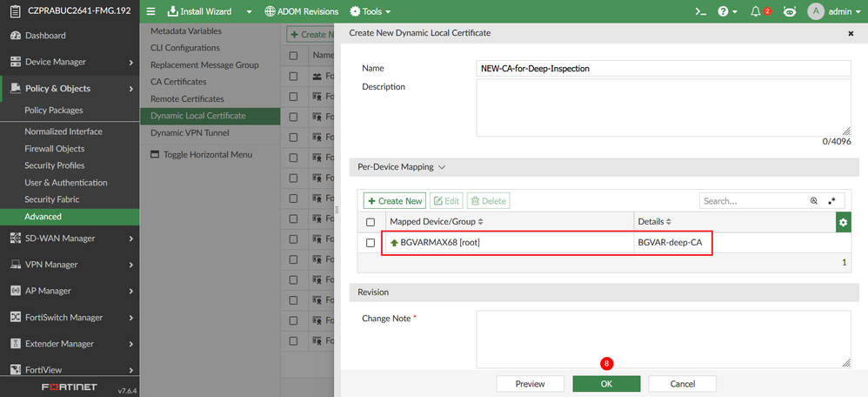Expand the Install Wizard dropdown arrow
Viewport: 868px width, 397px height.
tap(249, 11)
